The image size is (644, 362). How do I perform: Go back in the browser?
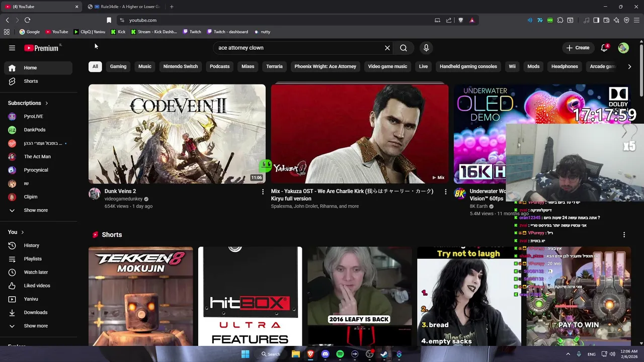7,20
